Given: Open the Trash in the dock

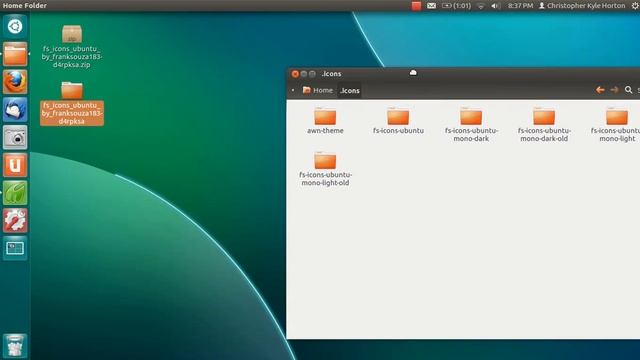Looking at the screenshot, I should click(15, 346).
